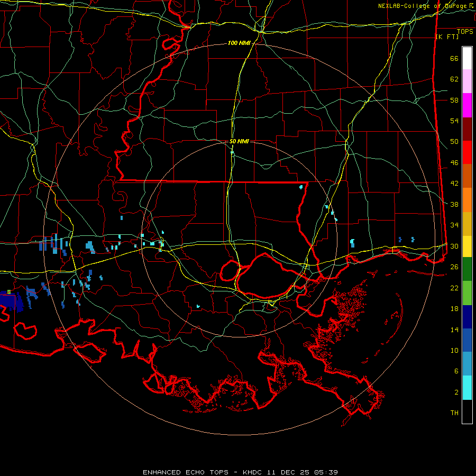Screen dimensions: 476x476
Task: Click the cyan 2-6 legend swatch
Action: (467, 388)
